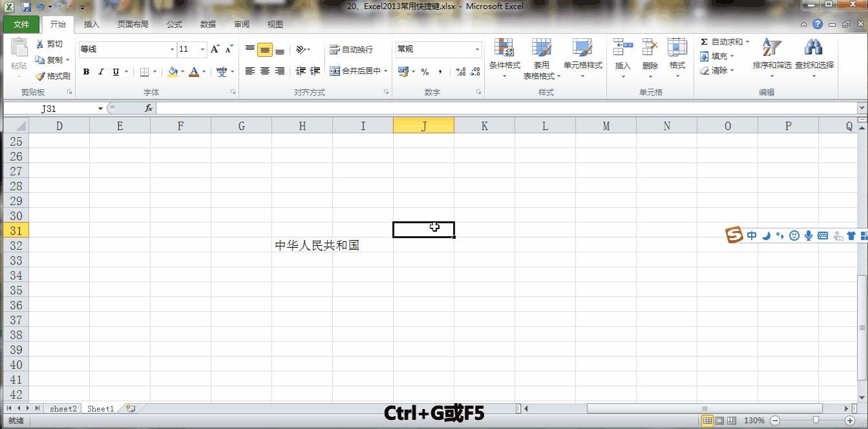This screenshot has height=429, width=868.
Task: Toggle Italic formatting
Action: click(x=100, y=71)
